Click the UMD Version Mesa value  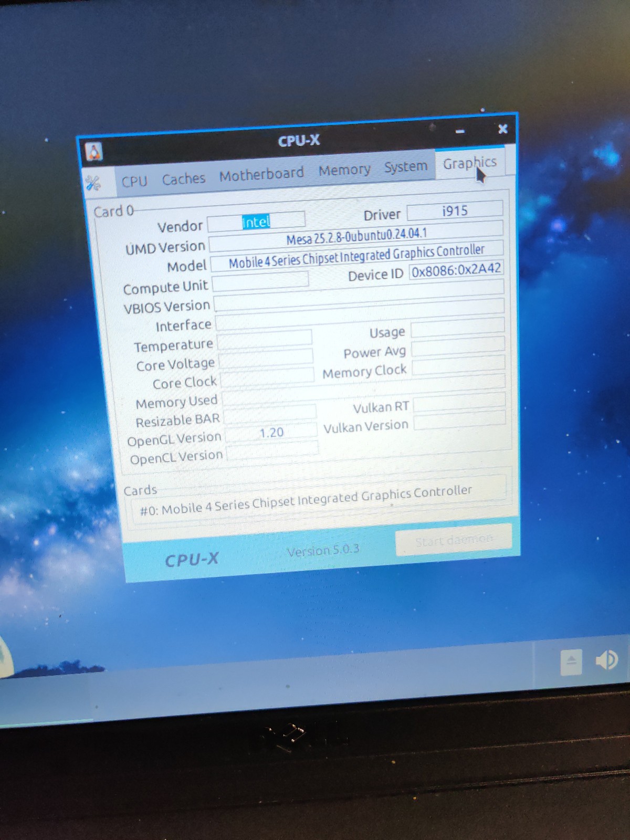click(356, 237)
